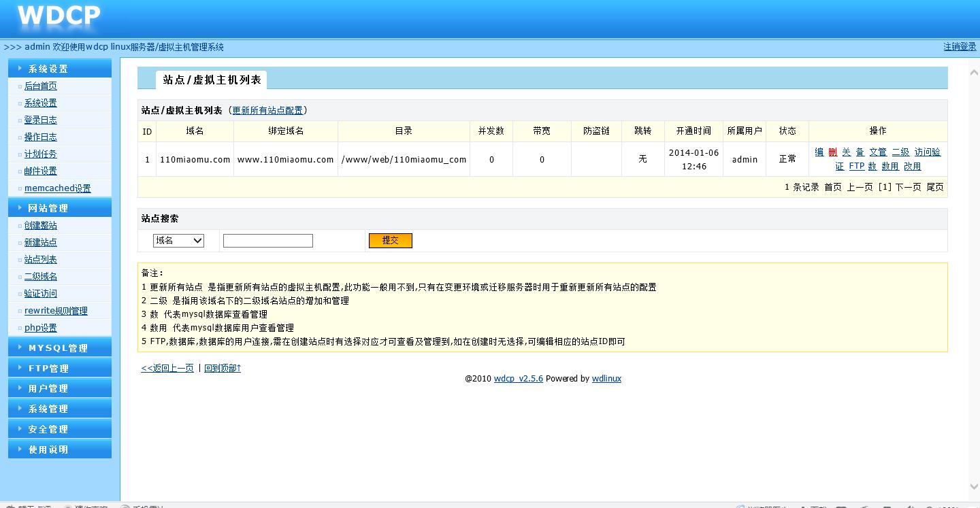980x508 pixels.
Task: Click the site search text field
Action: tap(267, 241)
